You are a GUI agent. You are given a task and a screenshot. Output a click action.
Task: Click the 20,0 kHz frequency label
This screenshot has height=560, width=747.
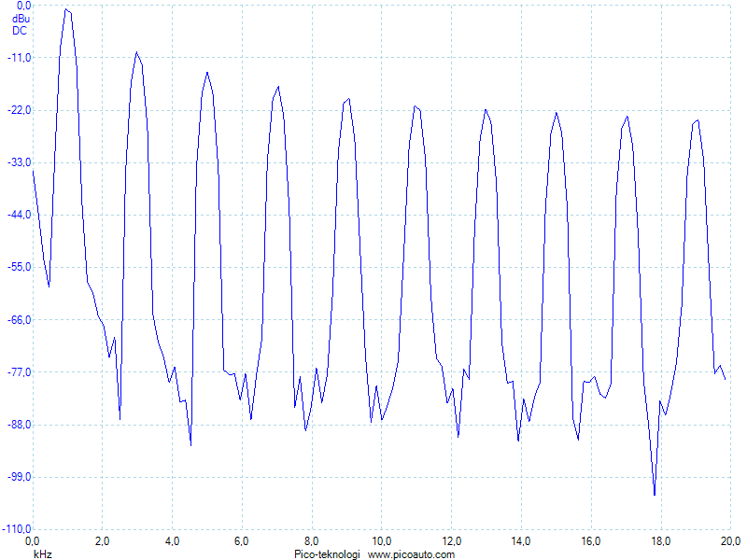click(730, 541)
